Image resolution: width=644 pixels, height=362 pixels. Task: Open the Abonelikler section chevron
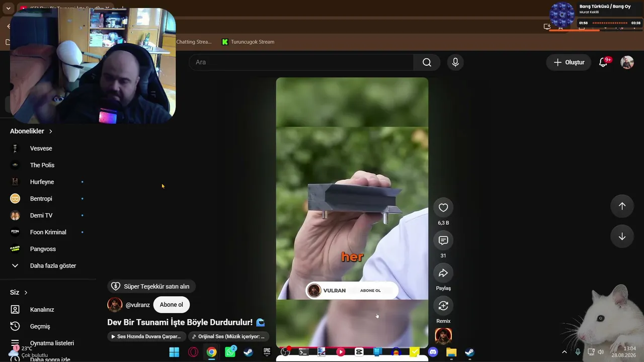(51, 131)
